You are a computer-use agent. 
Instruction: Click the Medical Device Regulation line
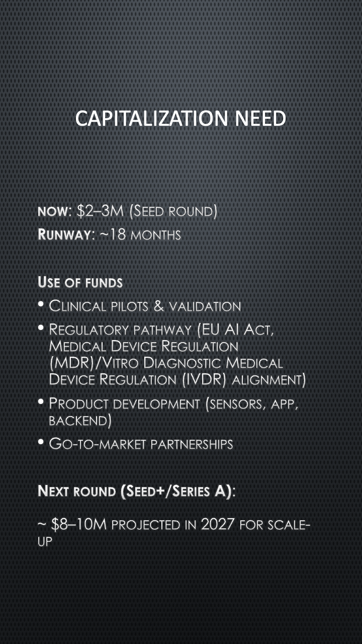144,347
